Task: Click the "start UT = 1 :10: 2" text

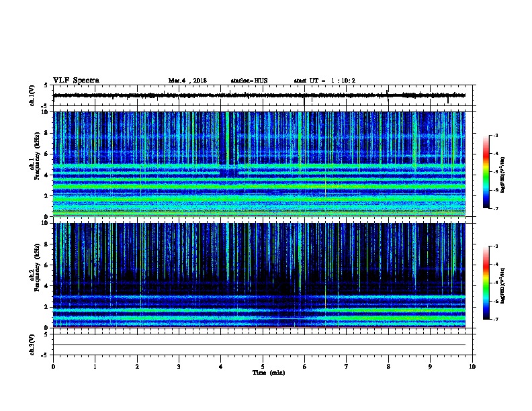Action: (x=324, y=81)
